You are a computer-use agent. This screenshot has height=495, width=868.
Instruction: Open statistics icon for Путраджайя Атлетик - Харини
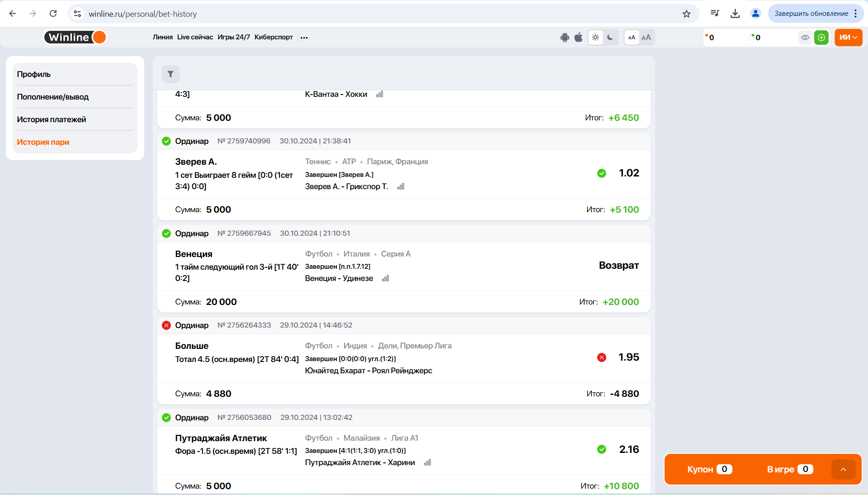pyautogui.click(x=427, y=462)
